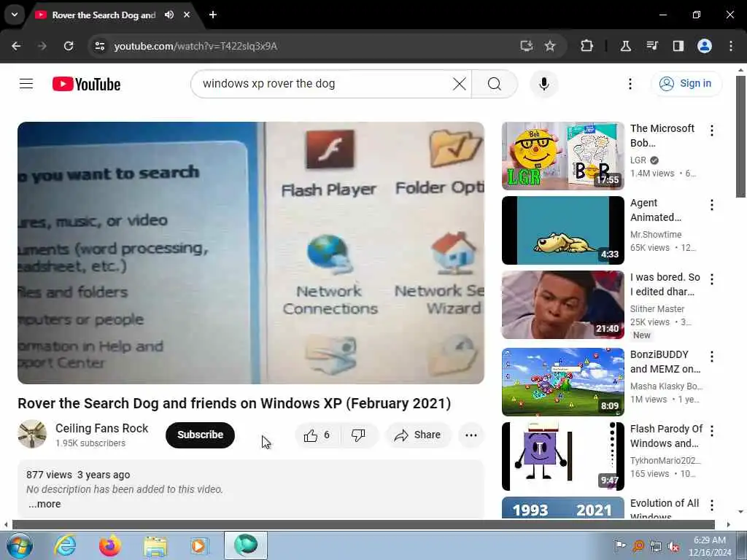Open media control icon in toolbar
Viewport: 747px width, 560px height.
(651, 46)
